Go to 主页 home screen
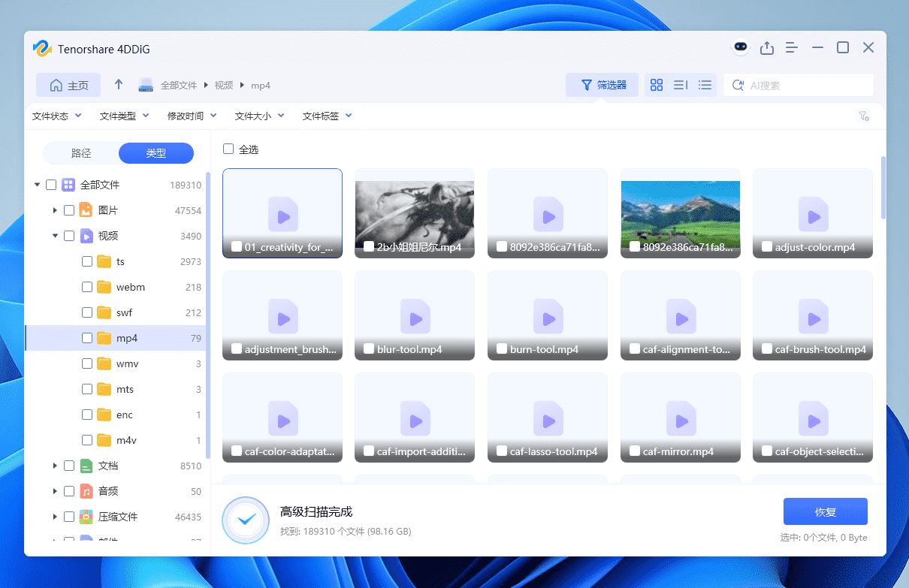 [68, 85]
